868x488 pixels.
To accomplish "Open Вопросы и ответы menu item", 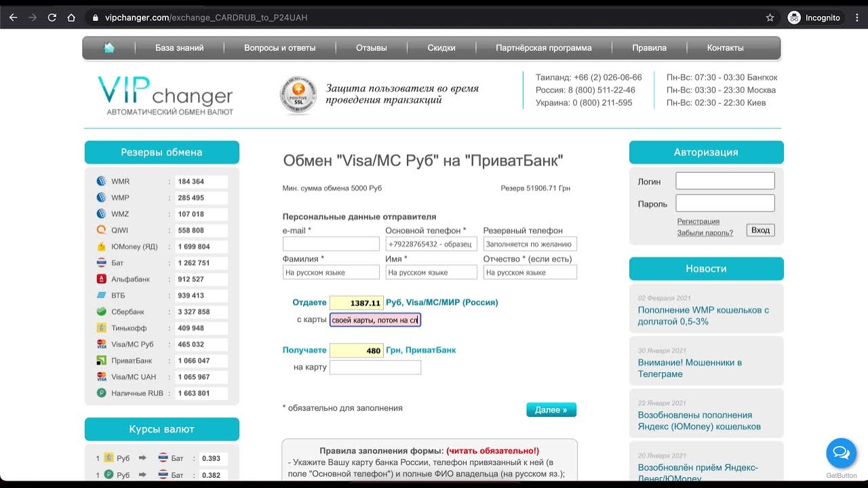I will (x=280, y=48).
